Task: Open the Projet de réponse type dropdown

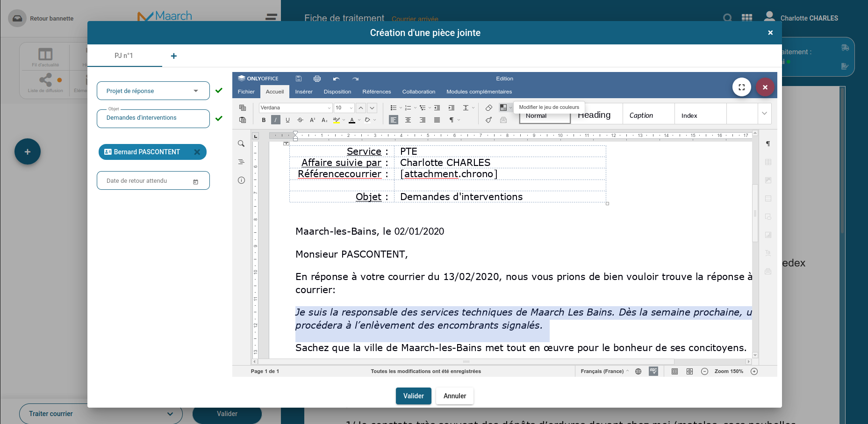Action: [x=153, y=91]
